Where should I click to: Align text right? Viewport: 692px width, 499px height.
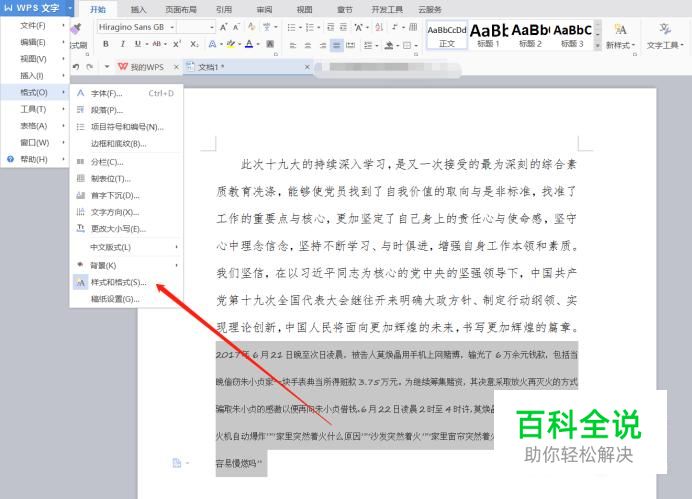[323, 45]
